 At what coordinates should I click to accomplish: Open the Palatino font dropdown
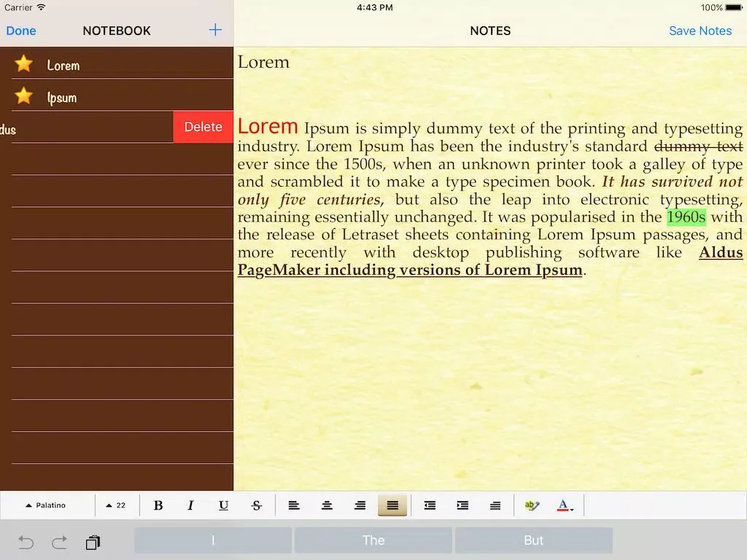[46, 505]
